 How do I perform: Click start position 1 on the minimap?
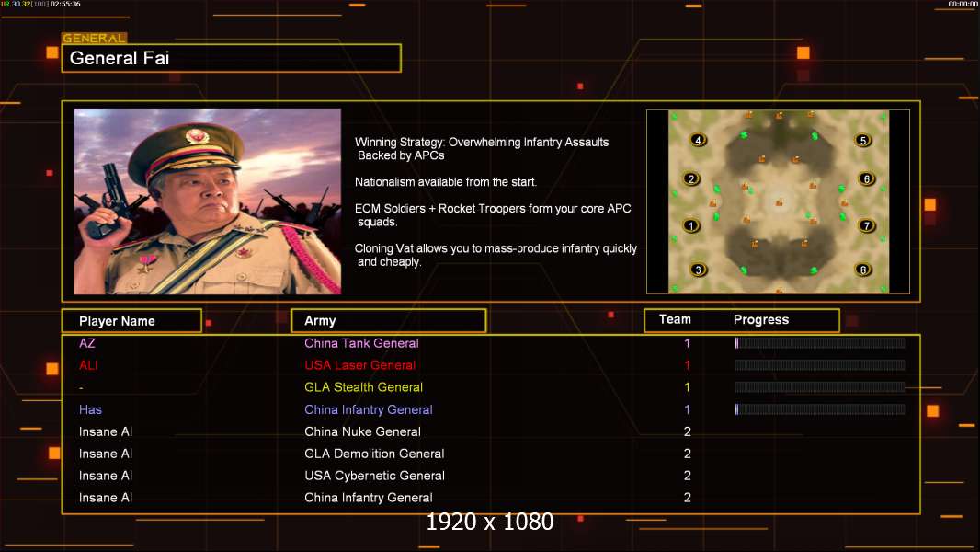click(x=691, y=225)
